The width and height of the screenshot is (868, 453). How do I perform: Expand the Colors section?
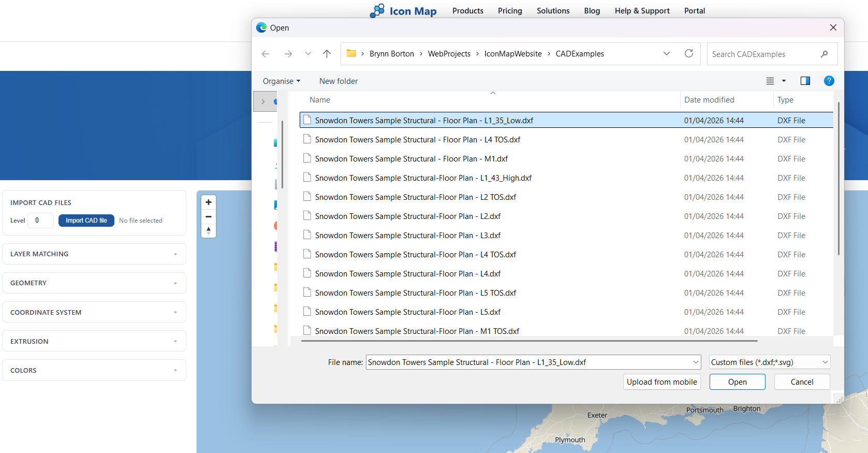click(x=94, y=370)
